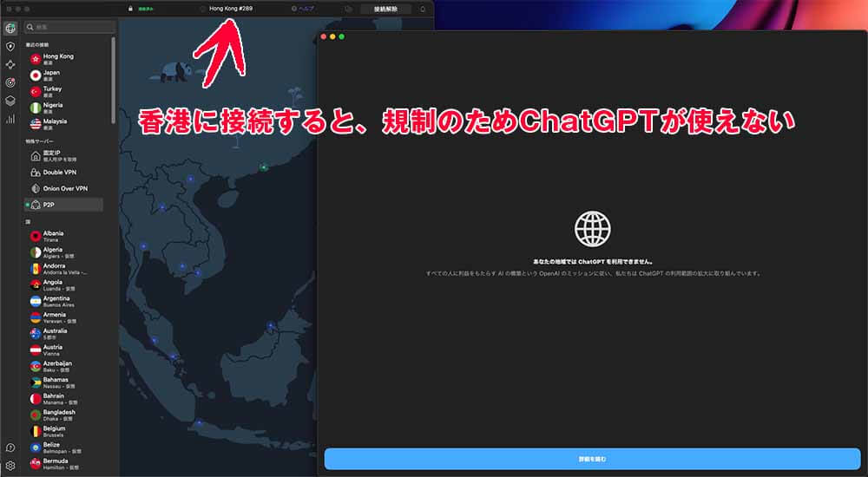Open the radar target icon in sidebar
The width and height of the screenshot is (868, 477).
click(10, 82)
